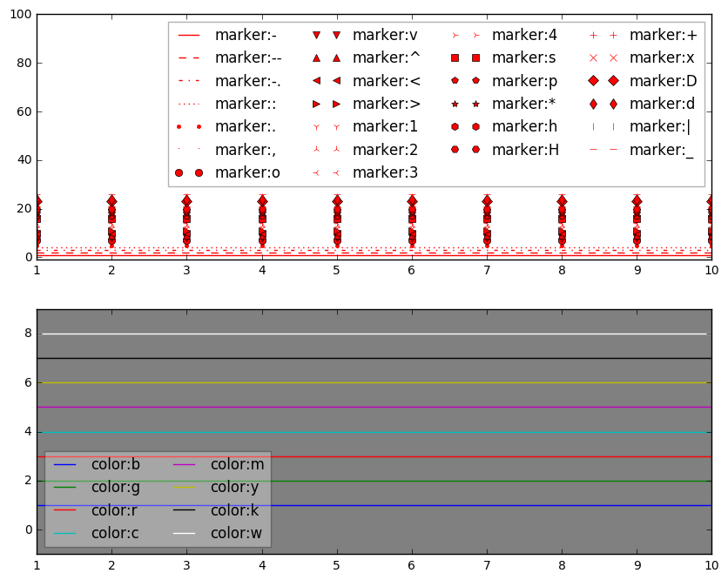Select the cyan line sample for color:c
Screen dimensions: 728x580
click(x=65, y=533)
